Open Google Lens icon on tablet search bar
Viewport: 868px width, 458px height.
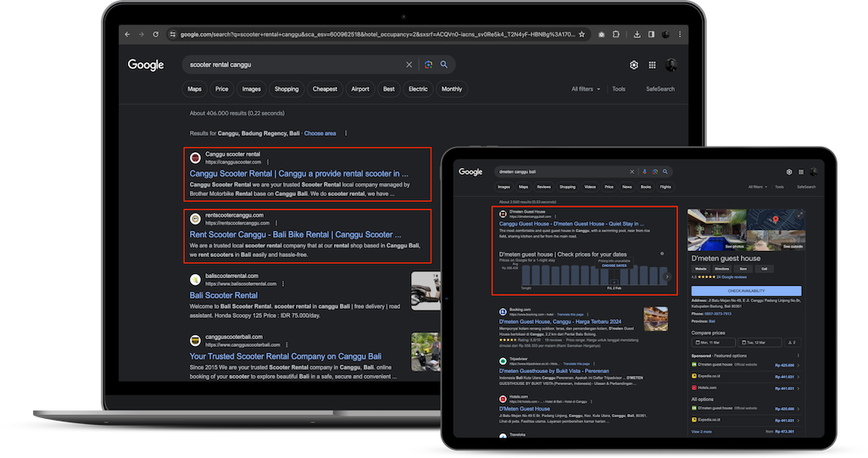655,171
